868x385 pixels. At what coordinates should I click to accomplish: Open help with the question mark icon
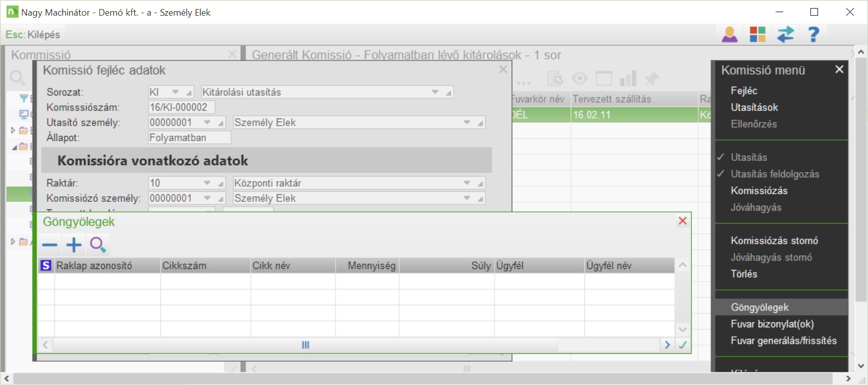click(x=813, y=34)
